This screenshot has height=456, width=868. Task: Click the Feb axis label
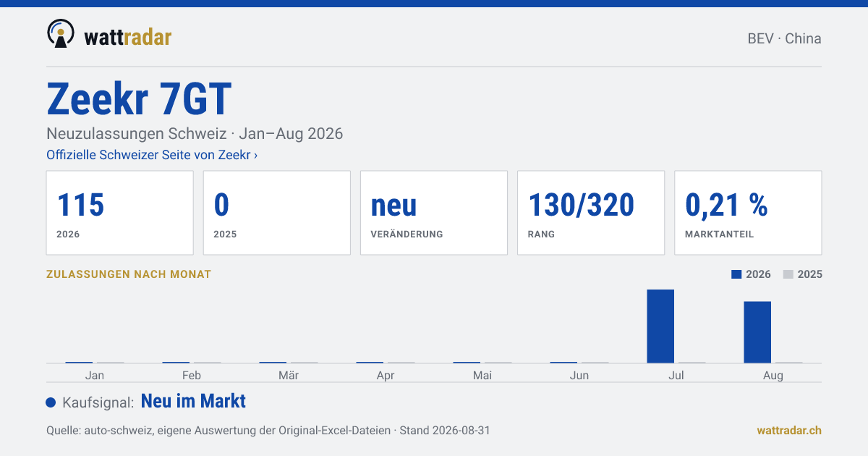[x=192, y=375]
